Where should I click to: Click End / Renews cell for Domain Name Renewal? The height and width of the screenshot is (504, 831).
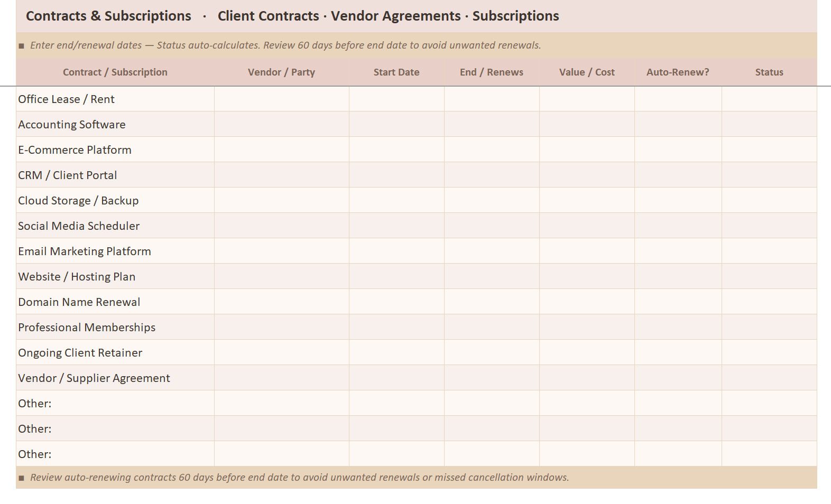(492, 302)
